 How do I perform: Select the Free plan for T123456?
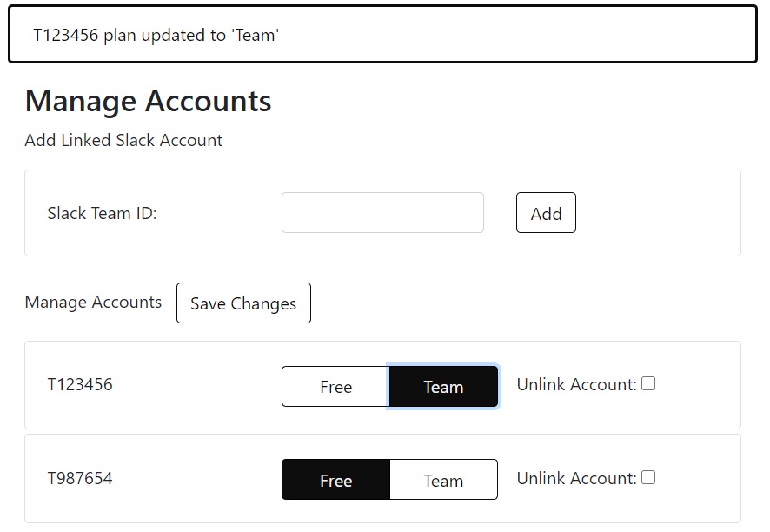(335, 387)
